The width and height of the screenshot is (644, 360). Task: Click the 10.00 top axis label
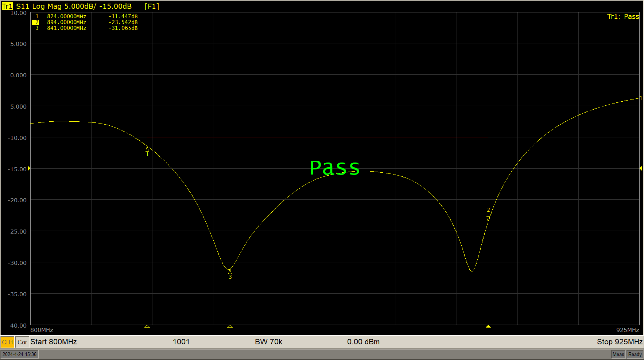point(19,13)
